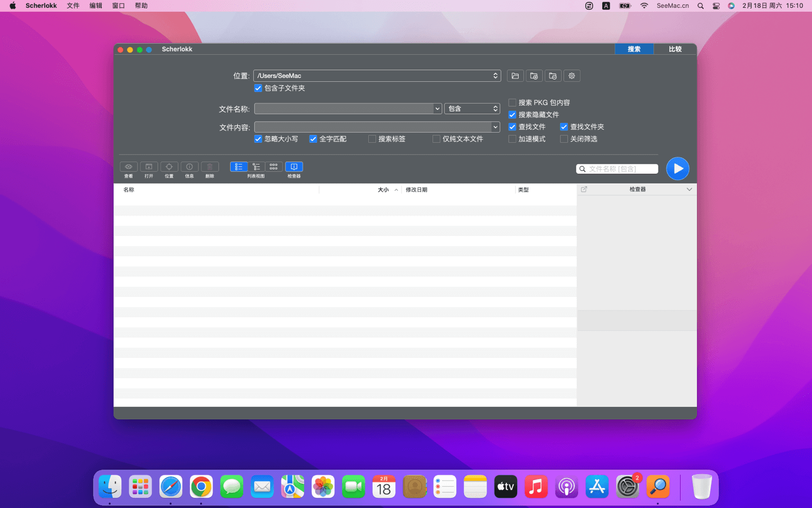Click the 查看 eye icon in toolbar
Image resolution: width=812 pixels, height=508 pixels.
[x=129, y=167]
